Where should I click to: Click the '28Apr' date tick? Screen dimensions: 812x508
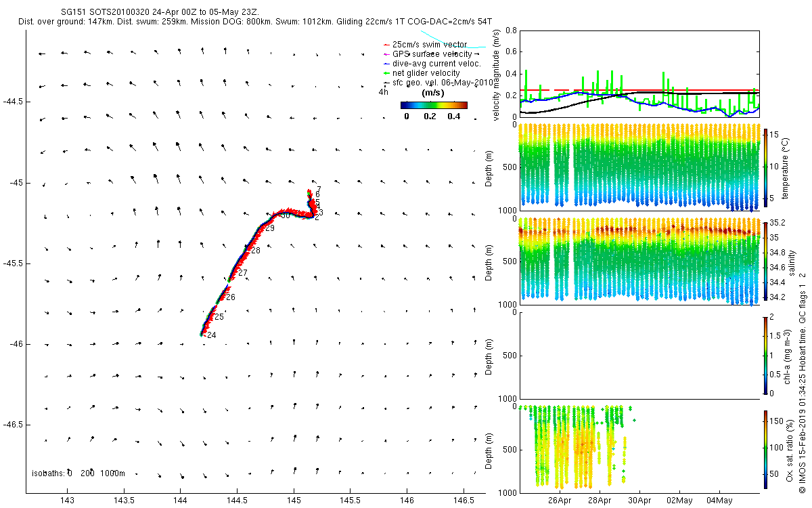pyautogui.click(x=600, y=501)
